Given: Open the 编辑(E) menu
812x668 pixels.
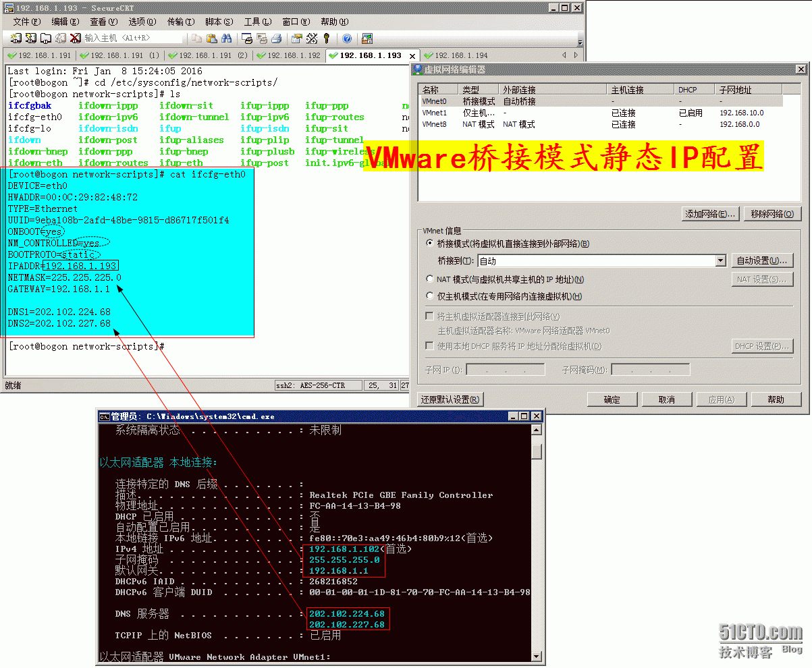Looking at the screenshot, I should click(x=65, y=22).
